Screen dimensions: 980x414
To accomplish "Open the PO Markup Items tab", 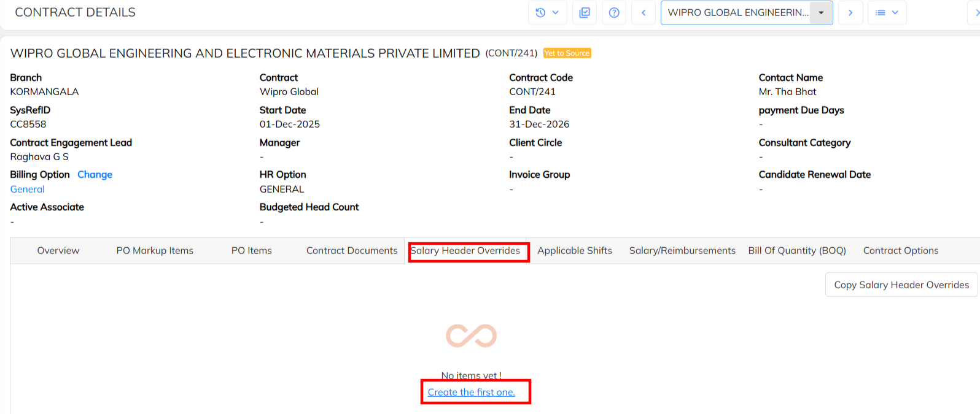I will tap(155, 251).
